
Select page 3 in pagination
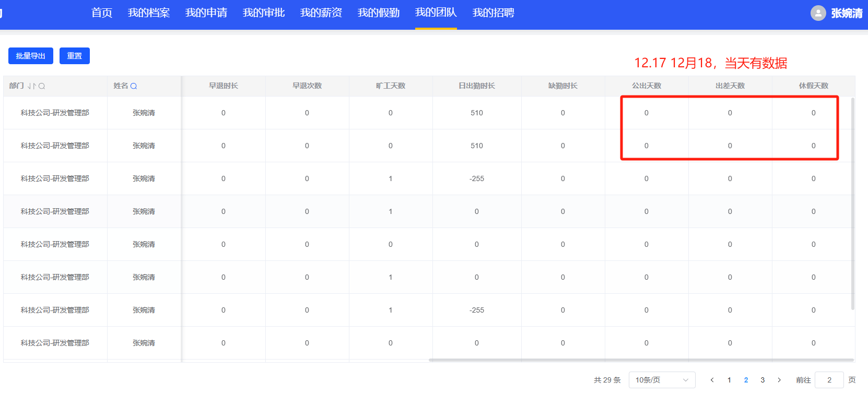(x=763, y=380)
